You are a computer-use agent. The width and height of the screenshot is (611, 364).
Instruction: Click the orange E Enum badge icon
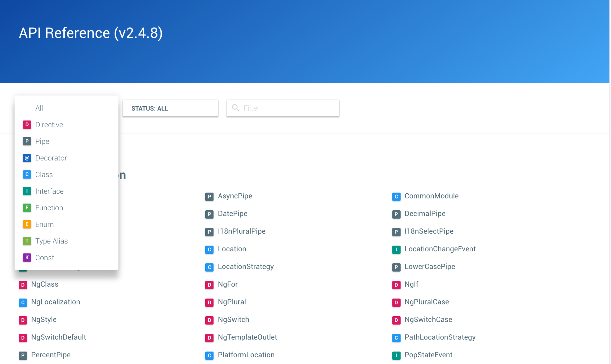point(27,224)
